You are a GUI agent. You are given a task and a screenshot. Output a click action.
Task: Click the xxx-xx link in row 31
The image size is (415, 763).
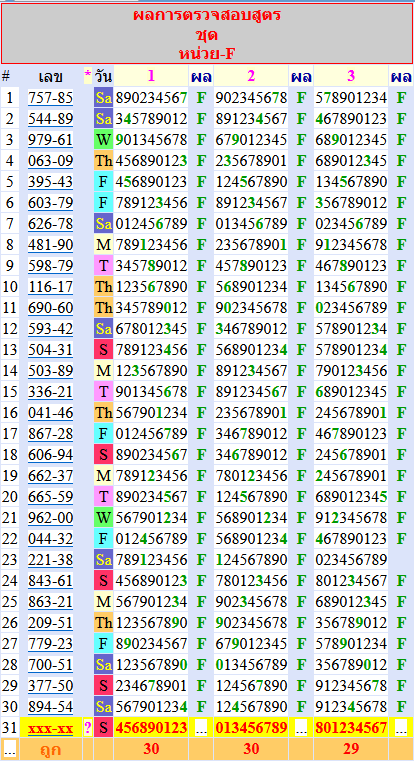[x=50, y=728]
